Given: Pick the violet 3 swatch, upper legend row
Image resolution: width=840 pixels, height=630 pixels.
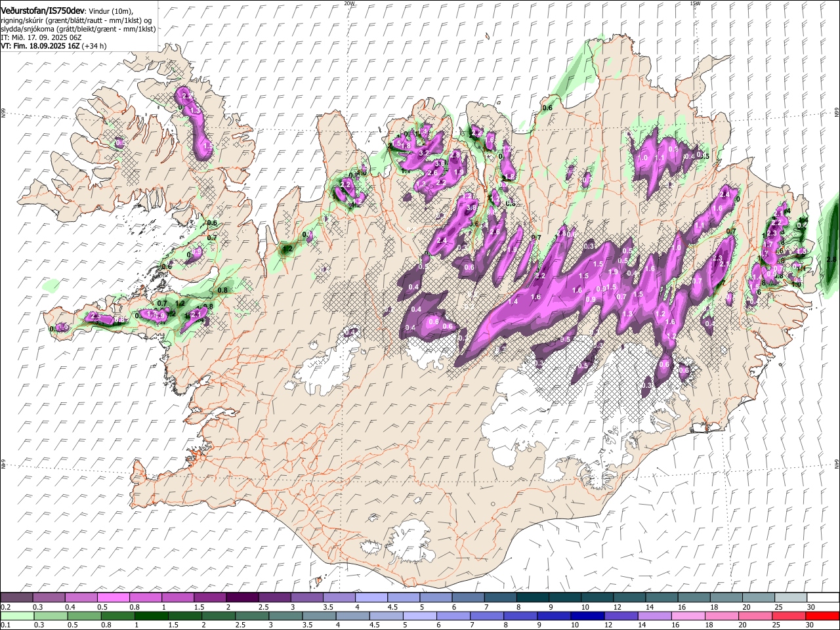Looking at the screenshot, I should tap(307, 598).
